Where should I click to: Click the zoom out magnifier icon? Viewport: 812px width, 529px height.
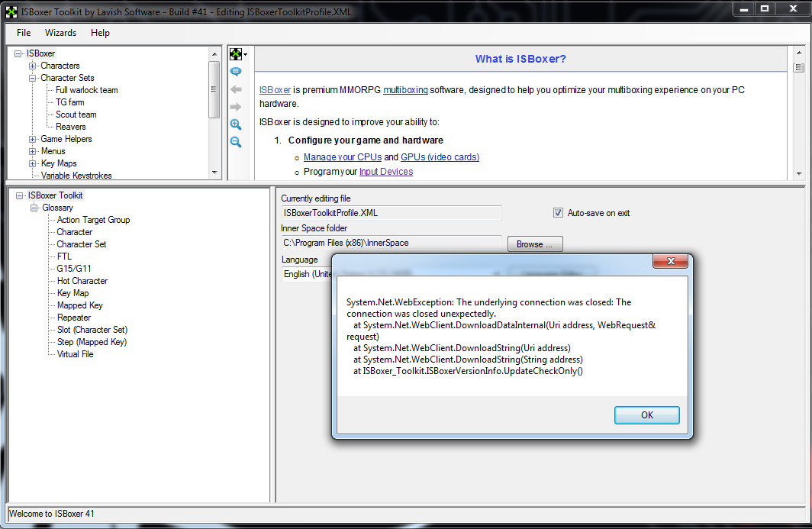236,142
